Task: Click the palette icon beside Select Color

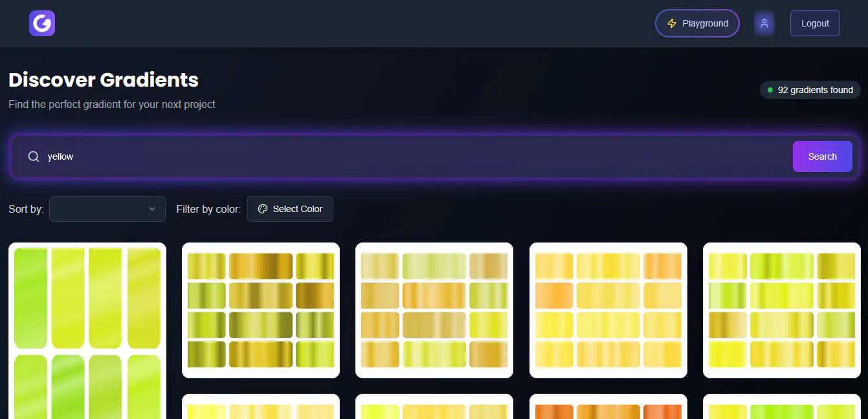Action: pos(263,209)
